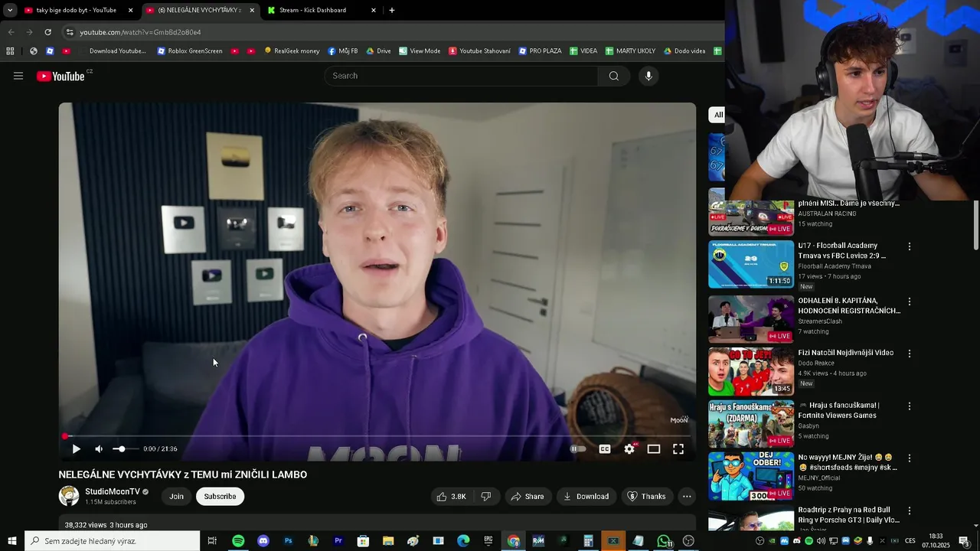Open options for Hraju s fanouškama video
The image size is (980, 551).
coord(910,406)
